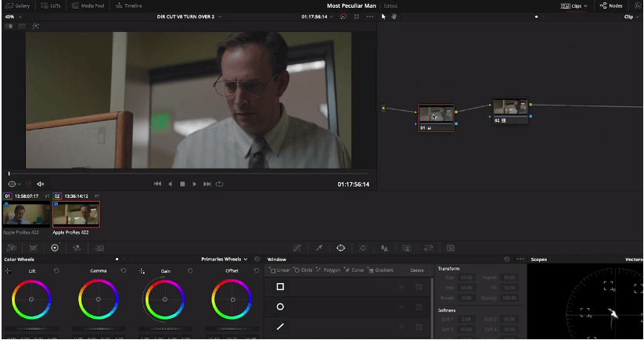Open Motion Effects palette icon
This screenshot has height=340, width=644.
click(x=99, y=248)
